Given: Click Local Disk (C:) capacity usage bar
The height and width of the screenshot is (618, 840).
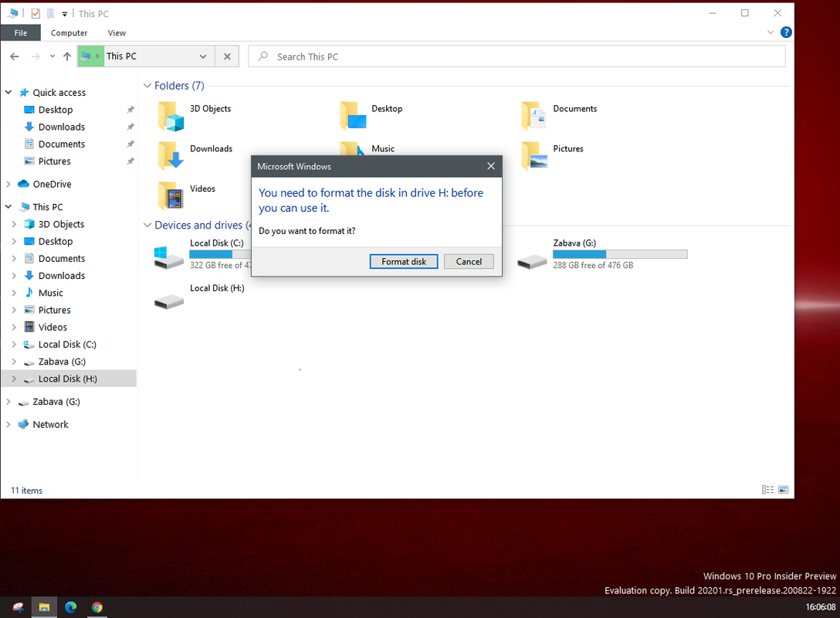Looking at the screenshot, I should click(x=220, y=254).
